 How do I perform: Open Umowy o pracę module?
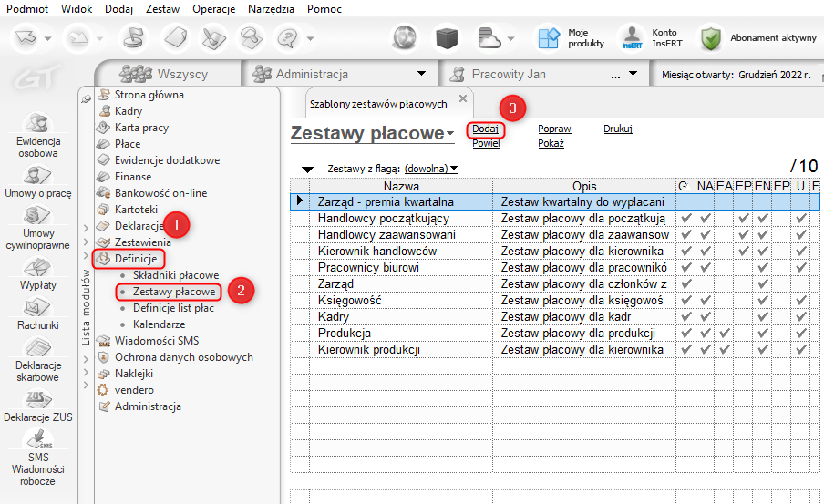(38, 181)
